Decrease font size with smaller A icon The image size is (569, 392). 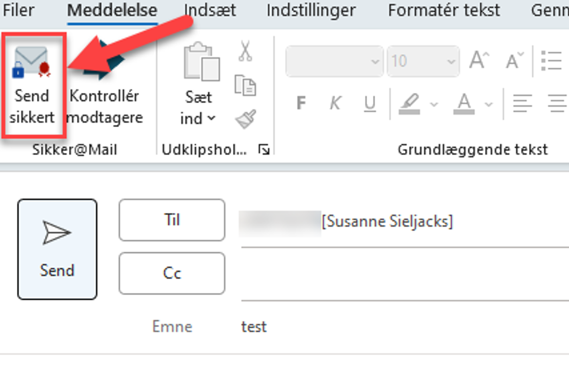[515, 61]
